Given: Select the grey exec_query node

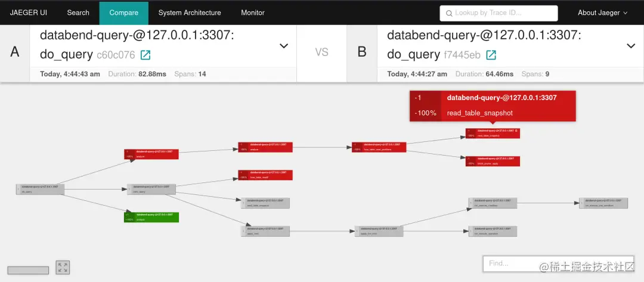Looking at the screenshot, I should pyautogui.click(x=151, y=189).
